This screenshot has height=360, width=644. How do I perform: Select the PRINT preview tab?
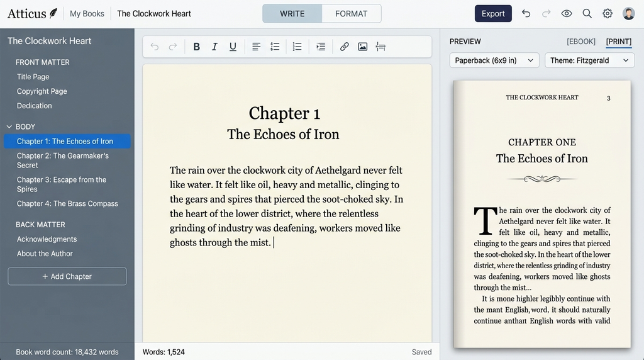click(x=619, y=42)
